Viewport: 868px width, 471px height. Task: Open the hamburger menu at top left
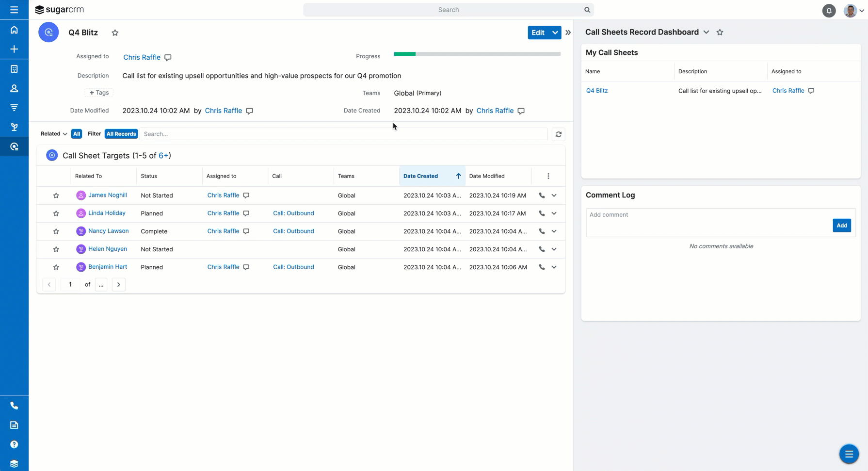[x=14, y=10]
